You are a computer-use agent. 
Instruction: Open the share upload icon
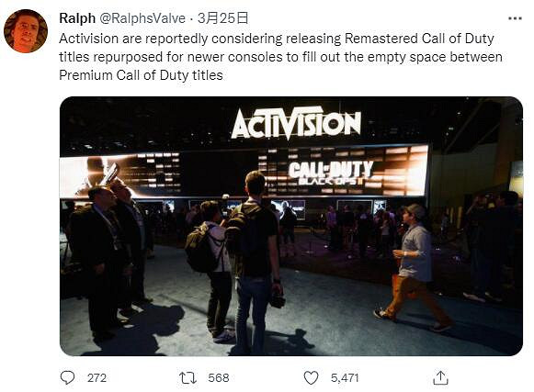(440, 377)
